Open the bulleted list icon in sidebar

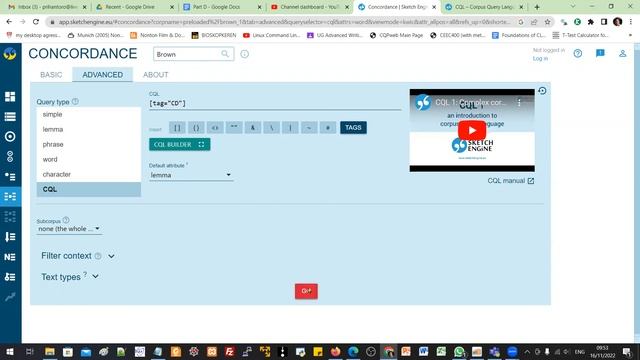point(10,176)
